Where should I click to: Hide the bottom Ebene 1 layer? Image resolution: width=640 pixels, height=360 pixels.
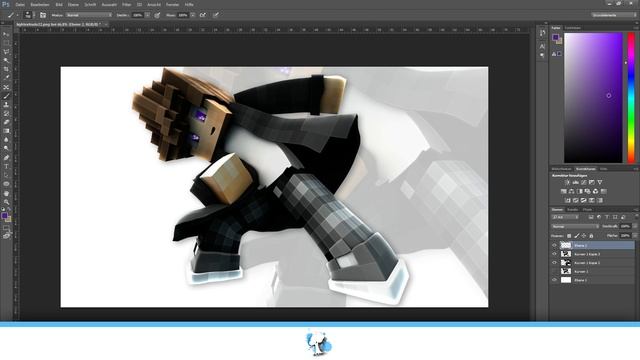[554, 280]
